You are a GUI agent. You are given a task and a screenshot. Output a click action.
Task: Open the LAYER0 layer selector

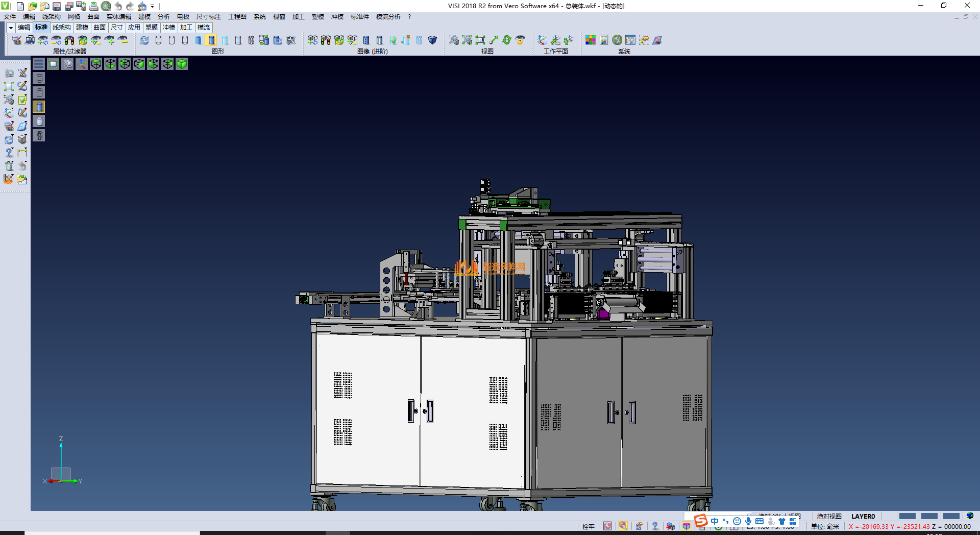863,516
